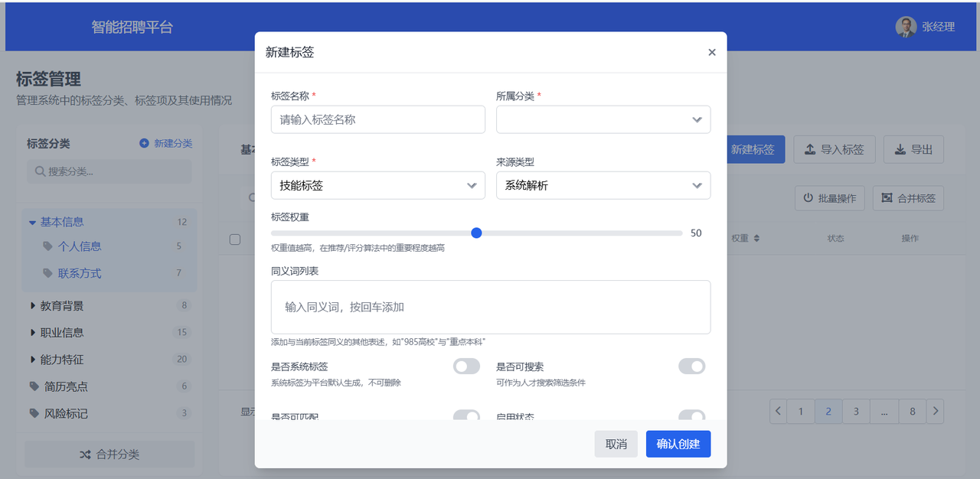This screenshot has width=980, height=479.
Task: Check the select-all checkbox in table header
Action: pos(235,239)
